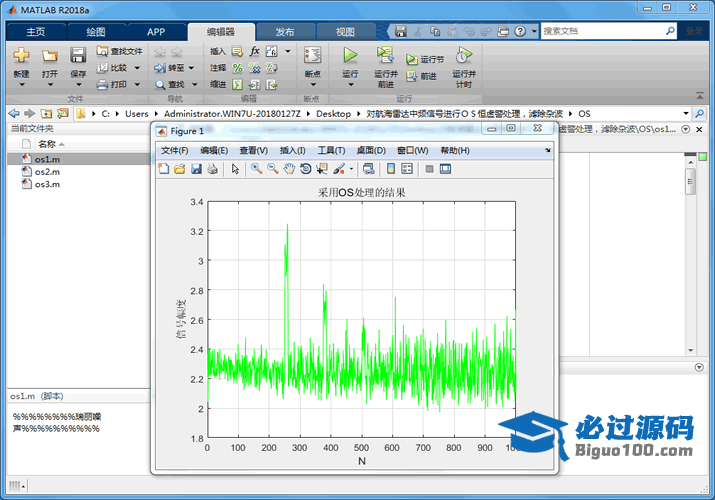
Task: Switch to the 发布 (Publish) tab
Action: point(285,32)
